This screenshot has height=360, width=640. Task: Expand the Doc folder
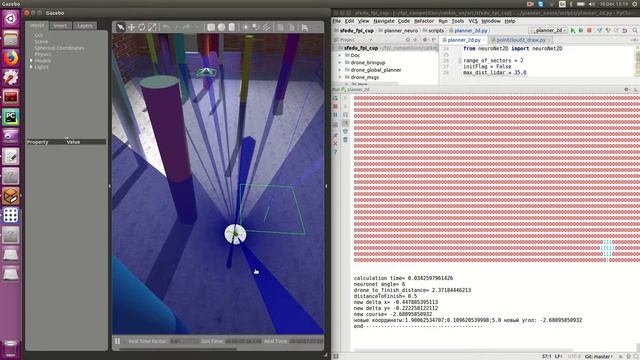coord(340,55)
